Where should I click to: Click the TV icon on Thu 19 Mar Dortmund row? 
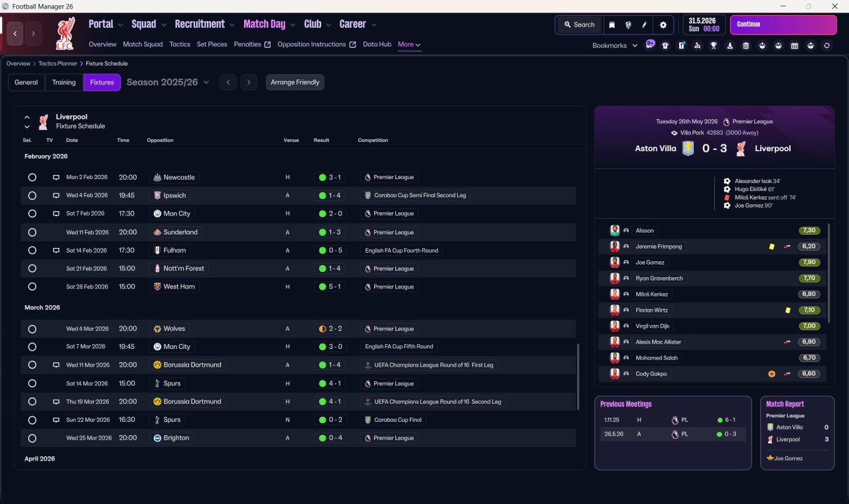[56, 402]
